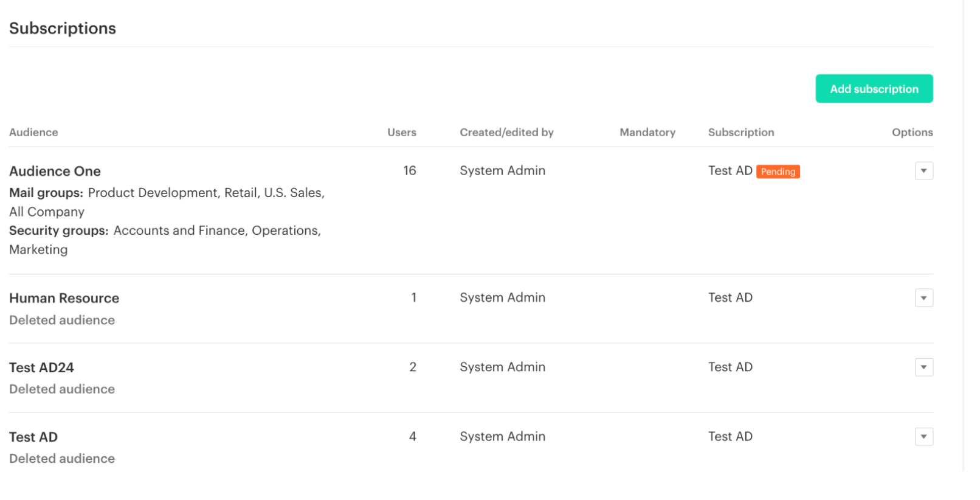
Task: Click the Created/edited by column header
Action: [506, 133]
